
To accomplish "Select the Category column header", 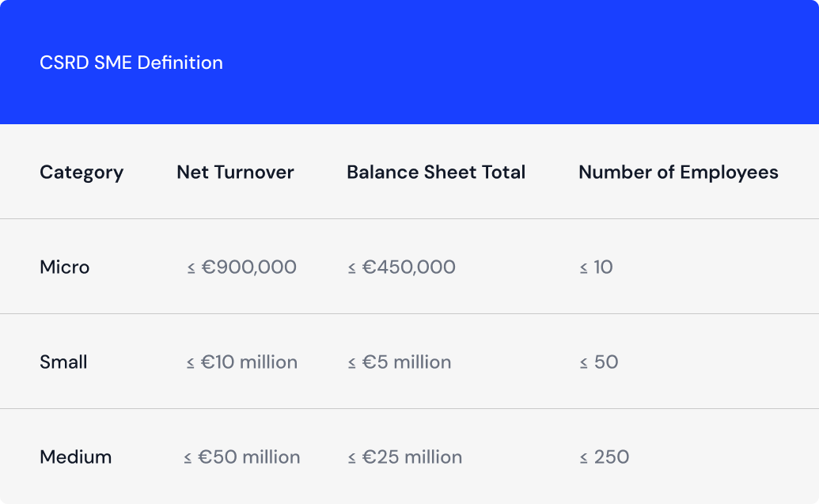I will point(82,172).
